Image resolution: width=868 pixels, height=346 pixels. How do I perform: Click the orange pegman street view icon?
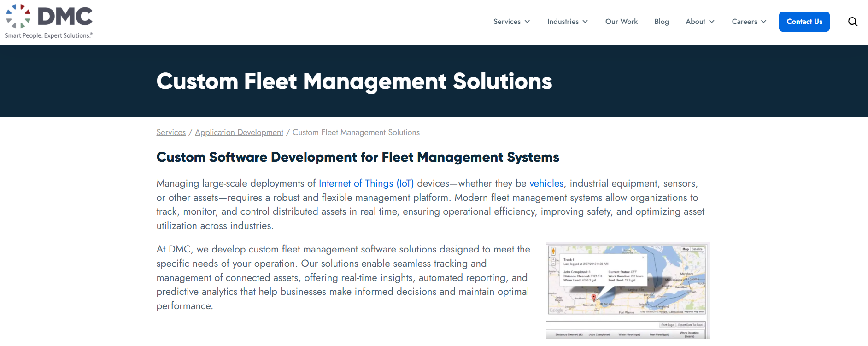tap(553, 251)
